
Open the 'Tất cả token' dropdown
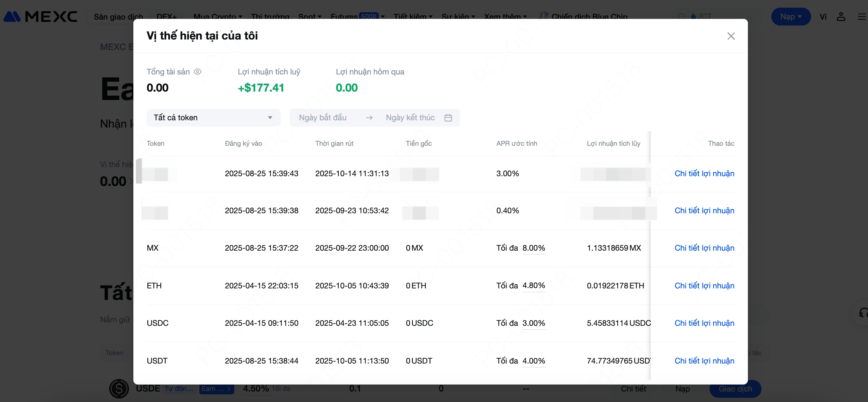click(x=213, y=117)
